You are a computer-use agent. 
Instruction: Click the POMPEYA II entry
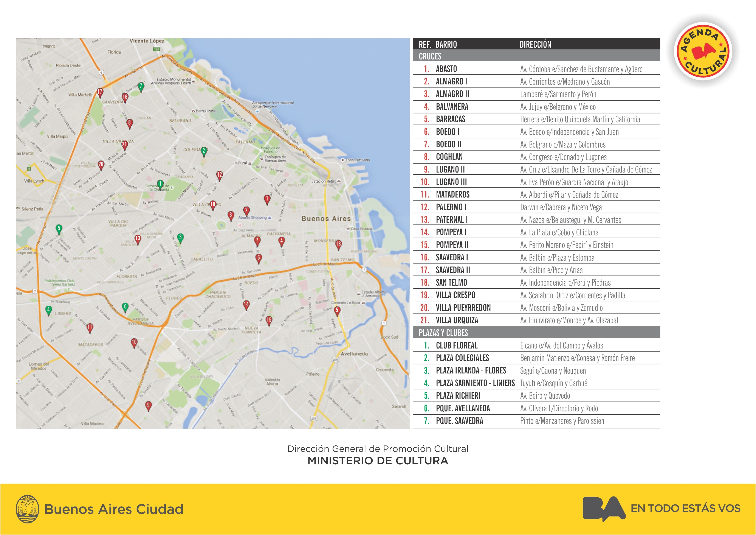(537, 245)
